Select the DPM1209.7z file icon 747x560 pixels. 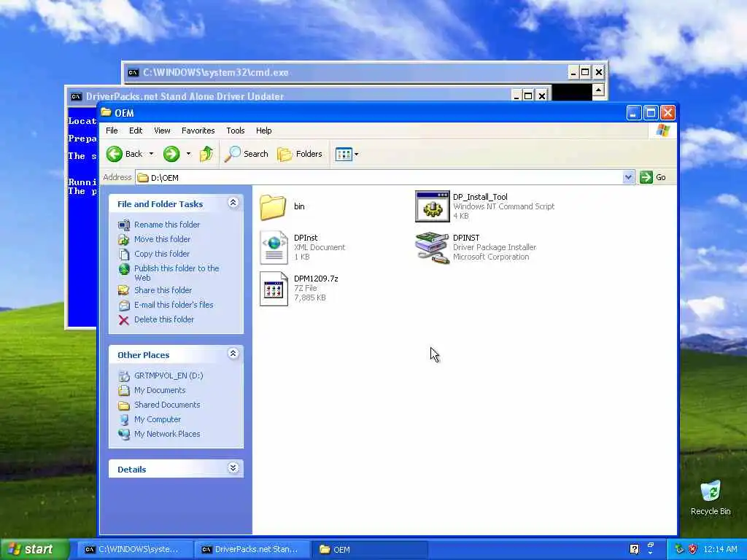click(x=274, y=289)
